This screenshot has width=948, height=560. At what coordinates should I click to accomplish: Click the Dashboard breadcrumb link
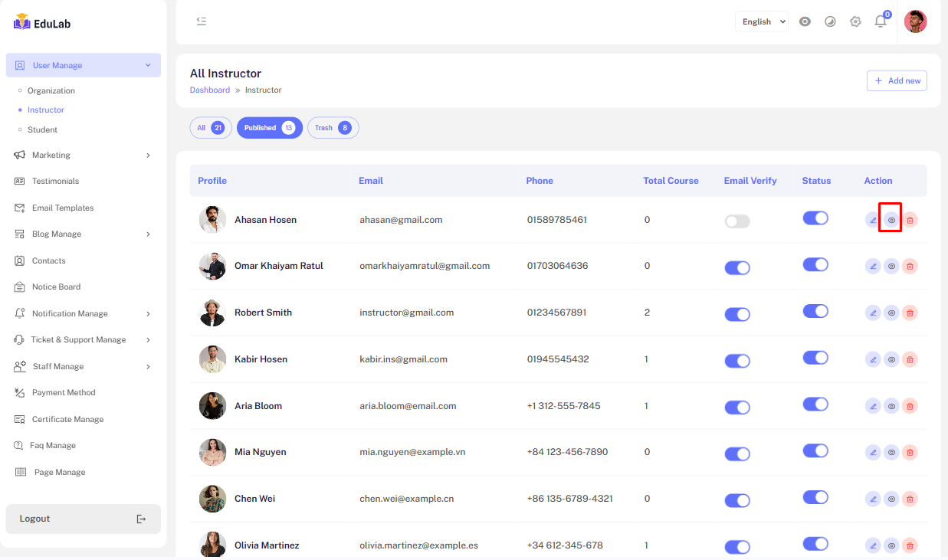click(209, 90)
